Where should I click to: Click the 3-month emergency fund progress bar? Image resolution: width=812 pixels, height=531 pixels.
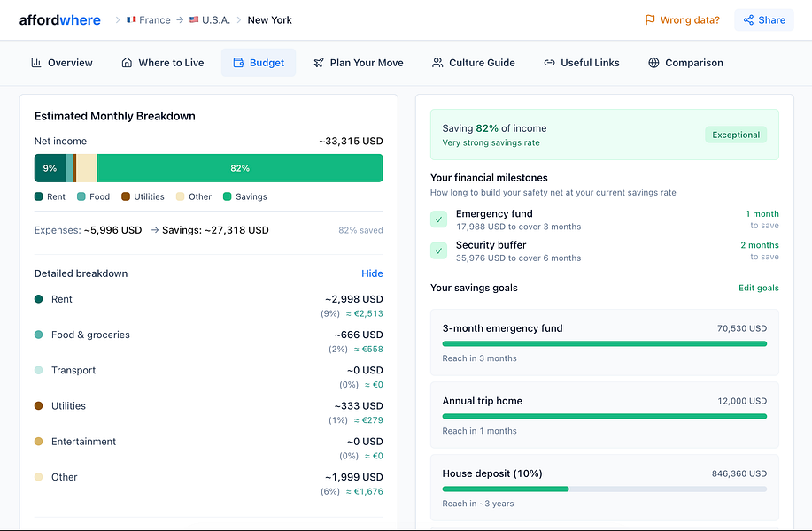(x=604, y=343)
